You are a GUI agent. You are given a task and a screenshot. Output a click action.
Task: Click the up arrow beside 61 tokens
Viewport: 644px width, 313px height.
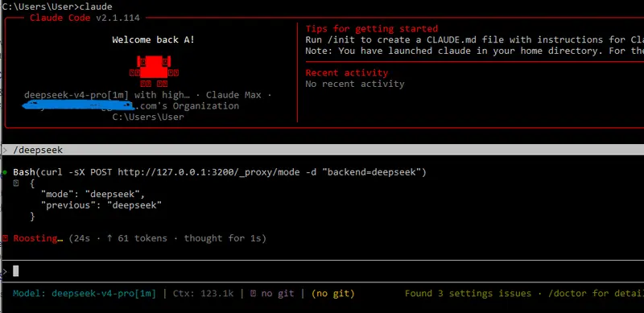pos(109,238)
